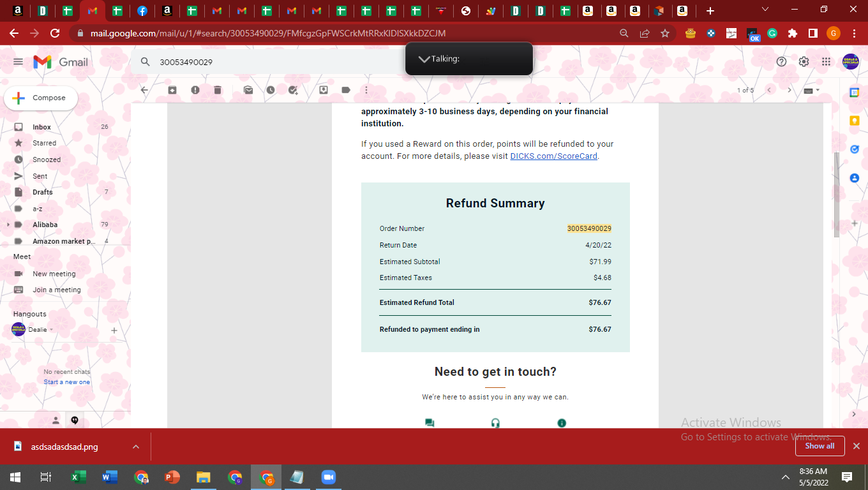The height and width of the screenshot is (490, 868).
Task: Open Chrome tab search chevron
Action: coord(765,10)
